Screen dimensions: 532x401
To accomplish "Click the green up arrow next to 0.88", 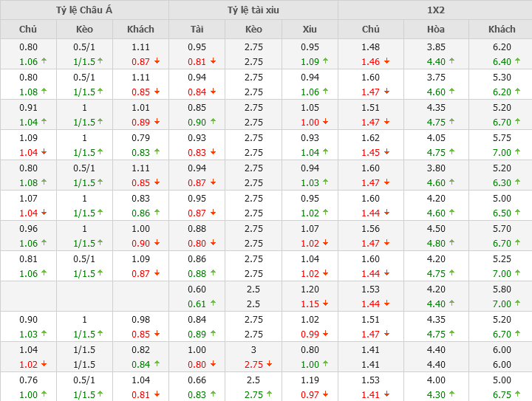I will click(214, 273).
